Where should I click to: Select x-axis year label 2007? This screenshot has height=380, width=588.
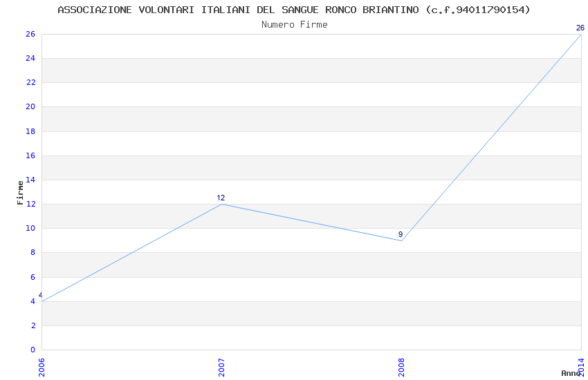coord(221,368)
